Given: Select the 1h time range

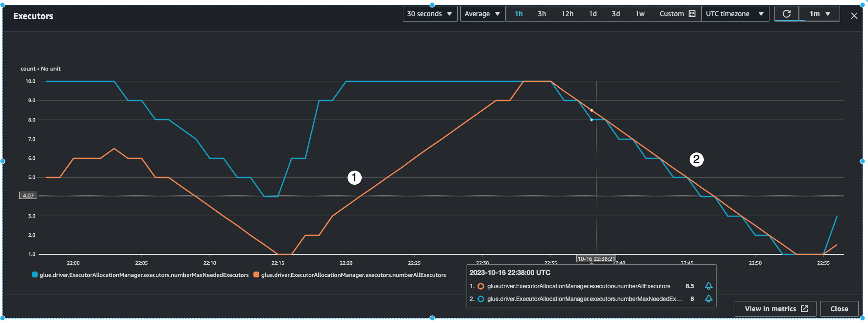Looking at the screenshot, I should coord(519,14).
